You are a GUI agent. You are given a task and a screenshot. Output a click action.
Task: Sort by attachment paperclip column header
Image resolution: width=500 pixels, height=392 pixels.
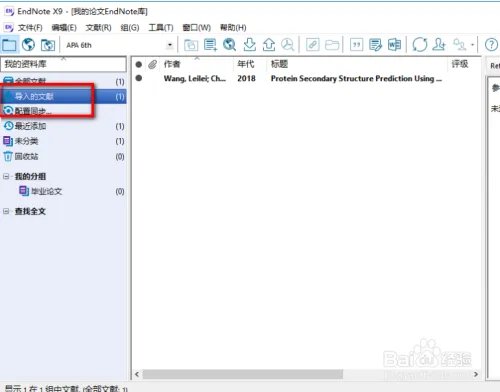coord(152,64)
